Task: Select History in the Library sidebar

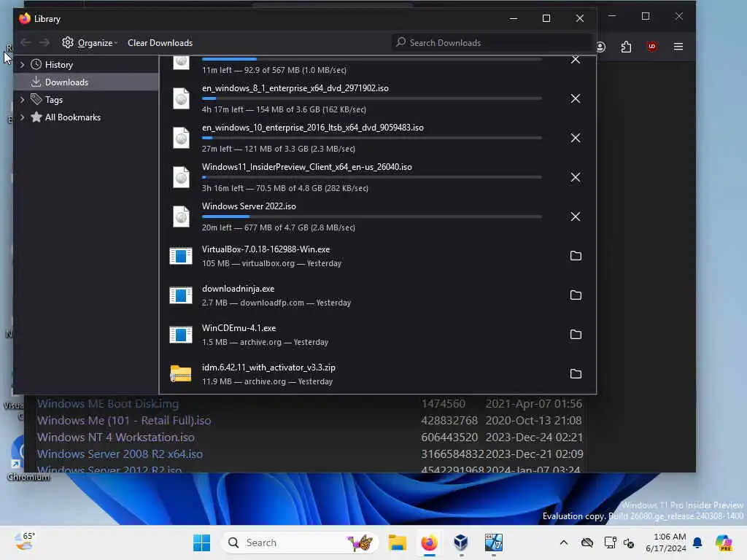Action: (x=58, y=65)
